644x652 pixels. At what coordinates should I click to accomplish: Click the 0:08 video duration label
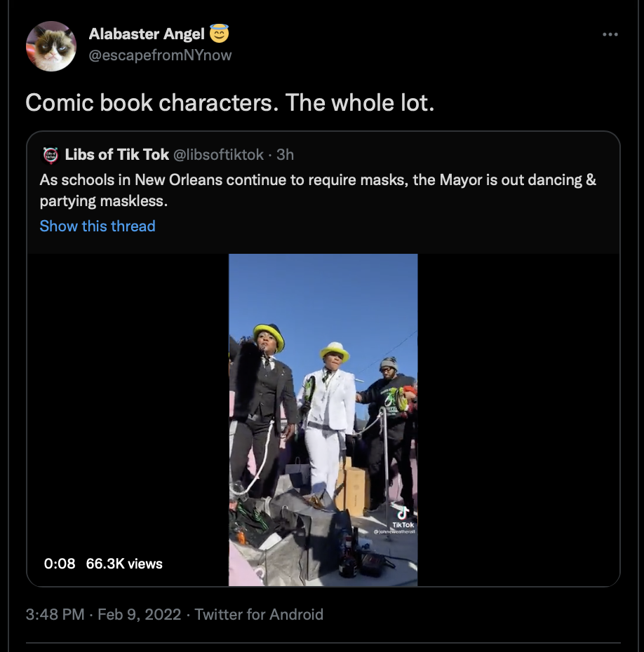60,564
